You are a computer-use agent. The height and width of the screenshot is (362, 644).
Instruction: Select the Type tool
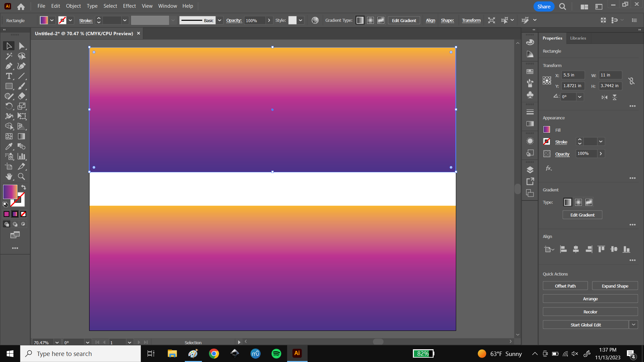pyautogui.click(x=9, y=76)
